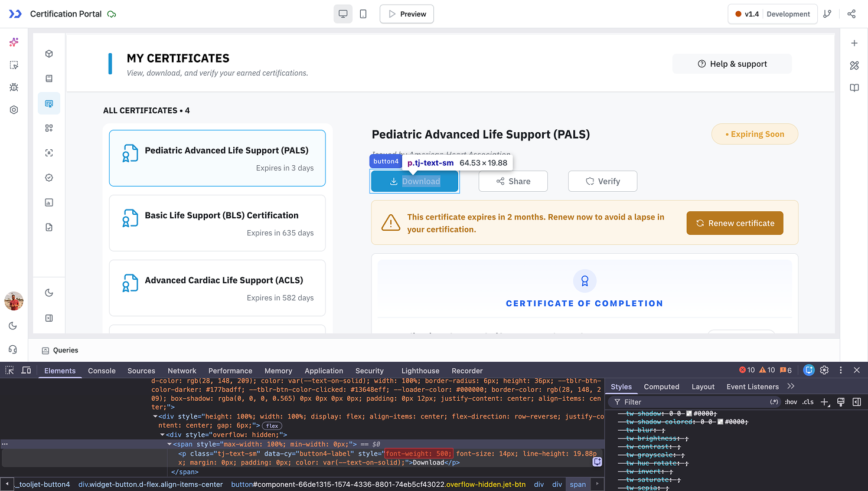Toggle dark mode moon in the app sidebar
Screen dimensions: 868x491
click(49, 293)
